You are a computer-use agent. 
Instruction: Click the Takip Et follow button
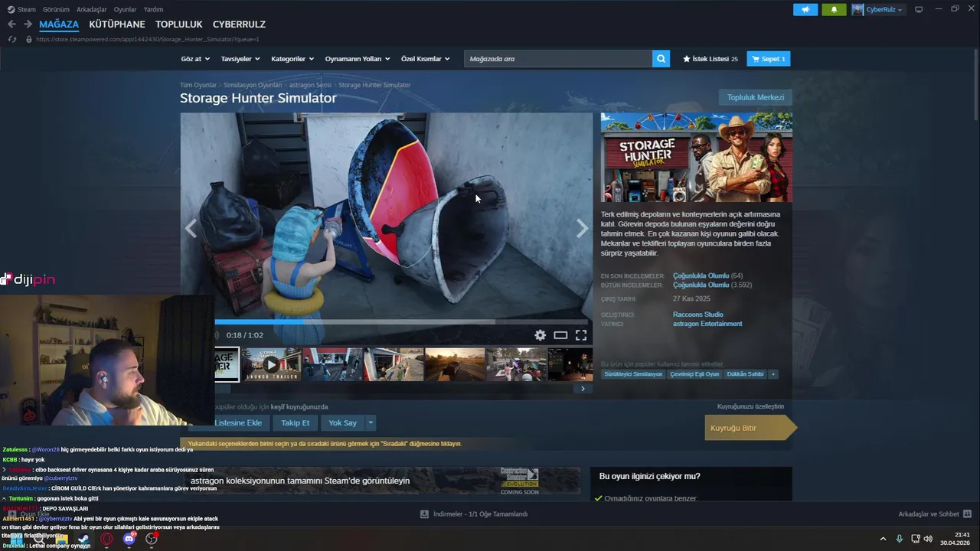point(295,422)
